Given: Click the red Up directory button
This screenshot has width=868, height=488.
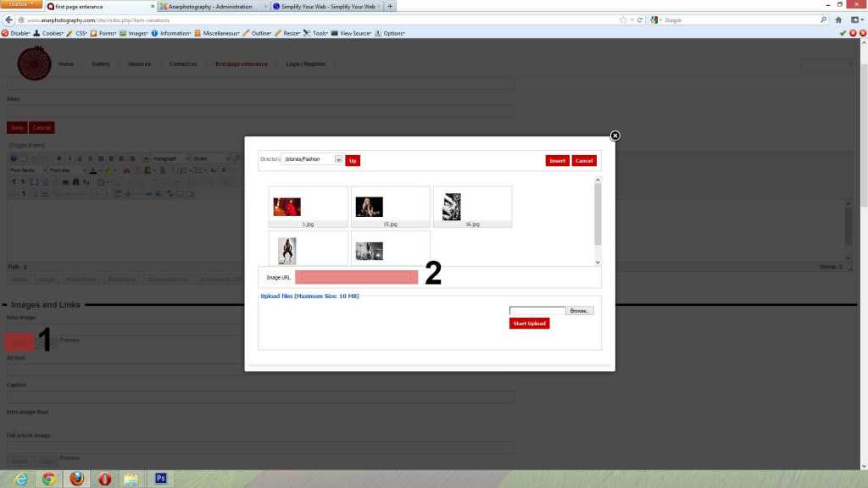Looking at the screenshot, I should (x=353, y=160).
